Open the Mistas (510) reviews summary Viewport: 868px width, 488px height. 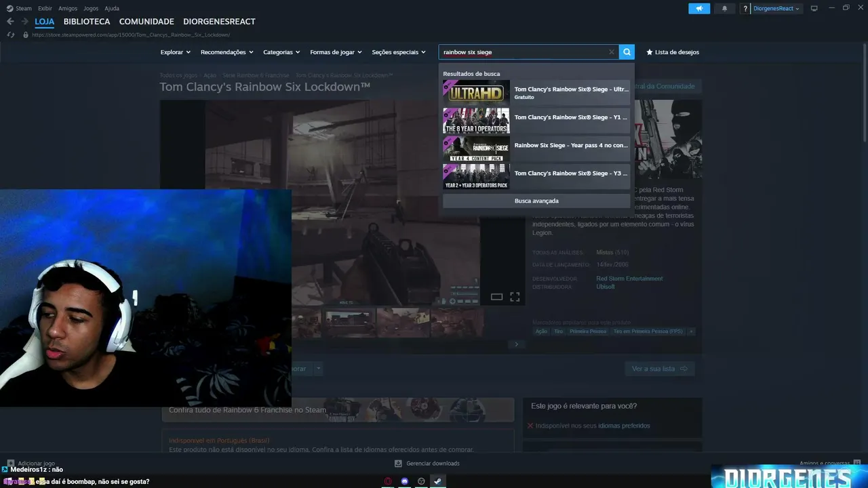coord(612,253)
